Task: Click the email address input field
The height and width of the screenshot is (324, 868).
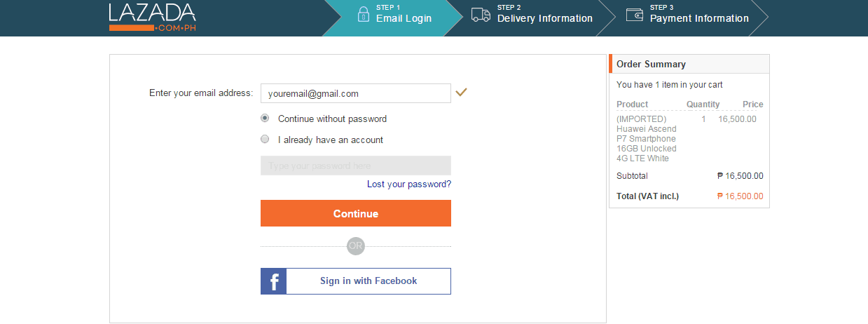Action: point(355,93)
